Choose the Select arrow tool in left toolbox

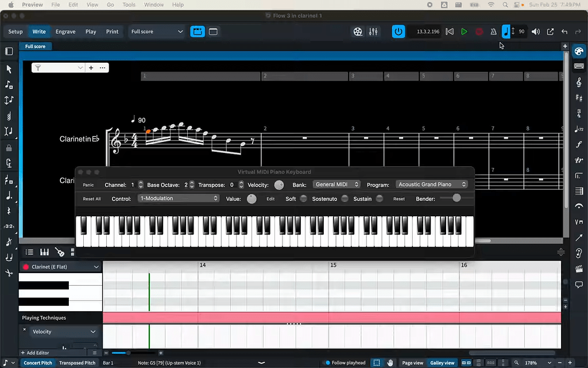[x=9, y=69]
